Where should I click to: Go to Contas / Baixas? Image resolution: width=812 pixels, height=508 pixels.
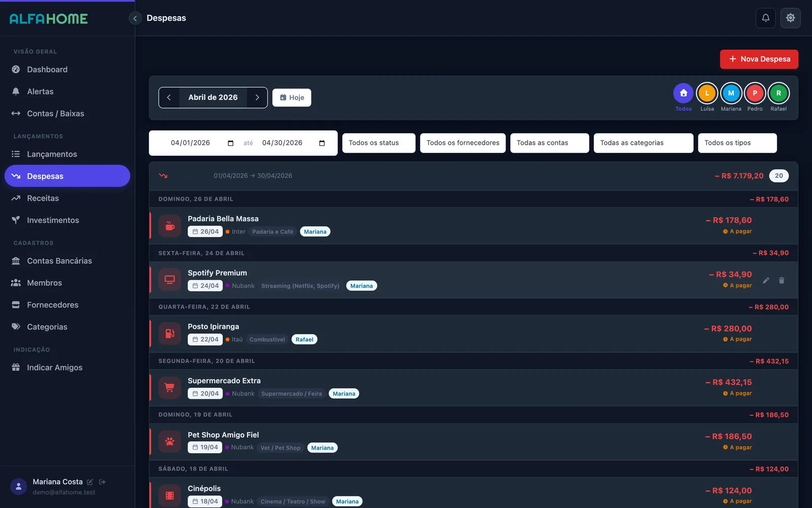point(67,113)
